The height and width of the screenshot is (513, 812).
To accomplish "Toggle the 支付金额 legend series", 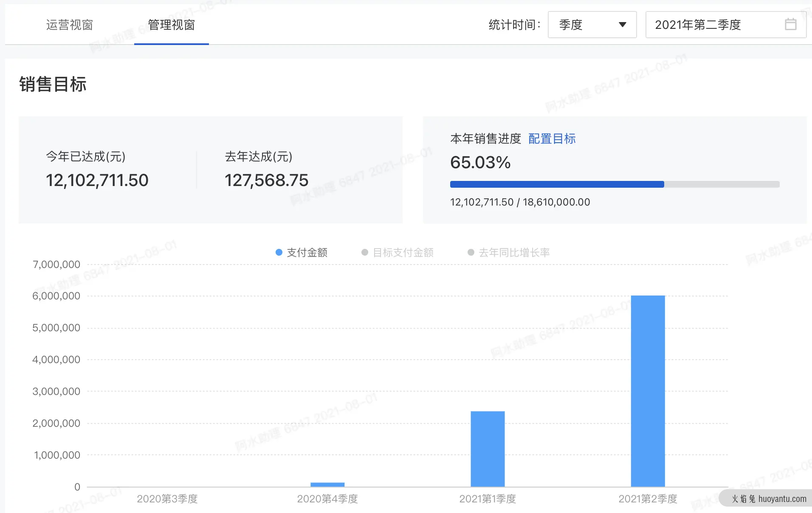I will 302,253.
